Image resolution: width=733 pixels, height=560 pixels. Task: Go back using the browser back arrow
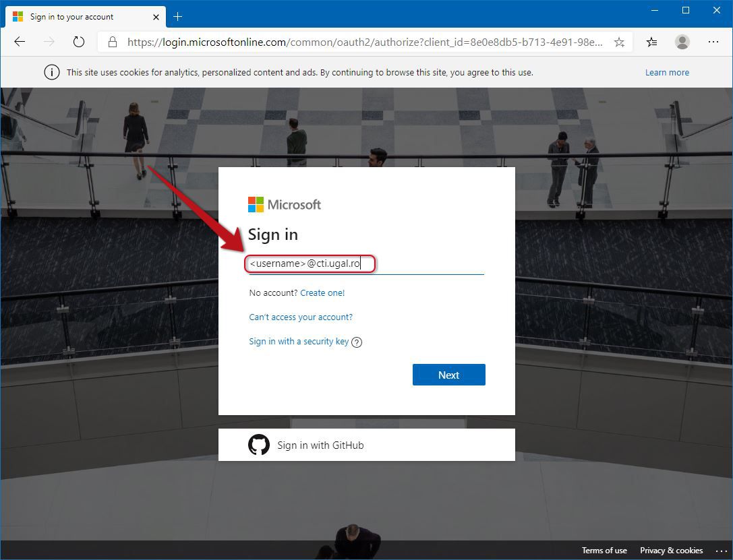[x=20, y=42]
